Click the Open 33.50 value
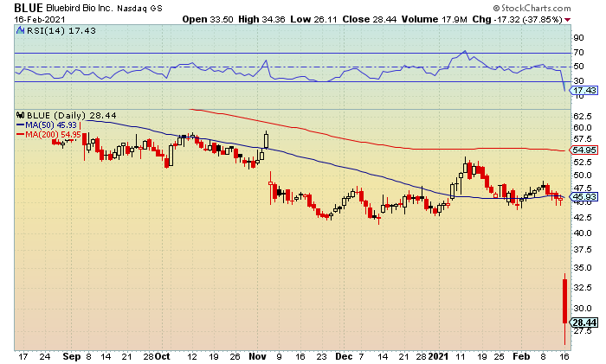This screenshot has height=364, width=606. pyautogui.click(x=208, y=19)
